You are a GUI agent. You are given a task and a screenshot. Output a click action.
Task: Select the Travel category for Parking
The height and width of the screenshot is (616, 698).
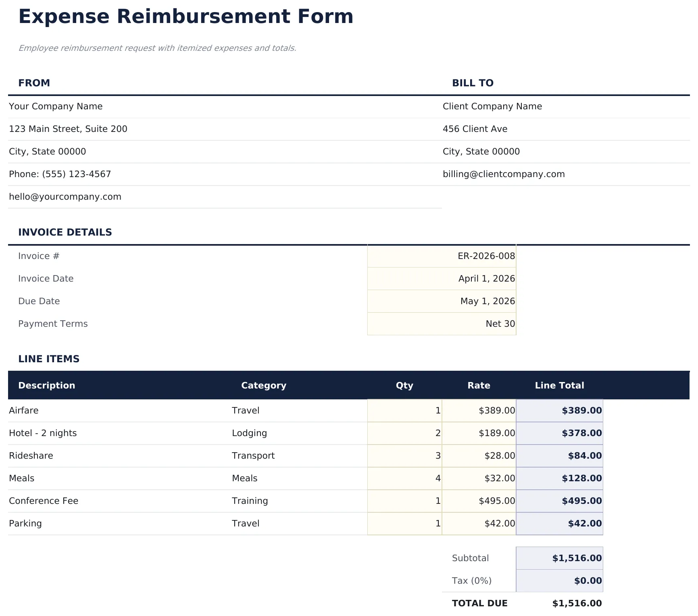246,523
